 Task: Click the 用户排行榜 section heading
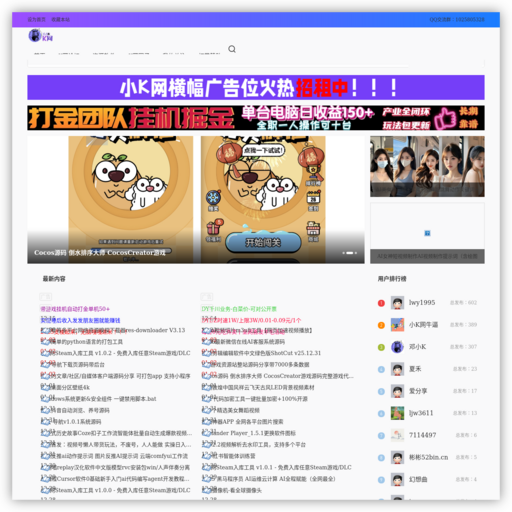(392, 279)
